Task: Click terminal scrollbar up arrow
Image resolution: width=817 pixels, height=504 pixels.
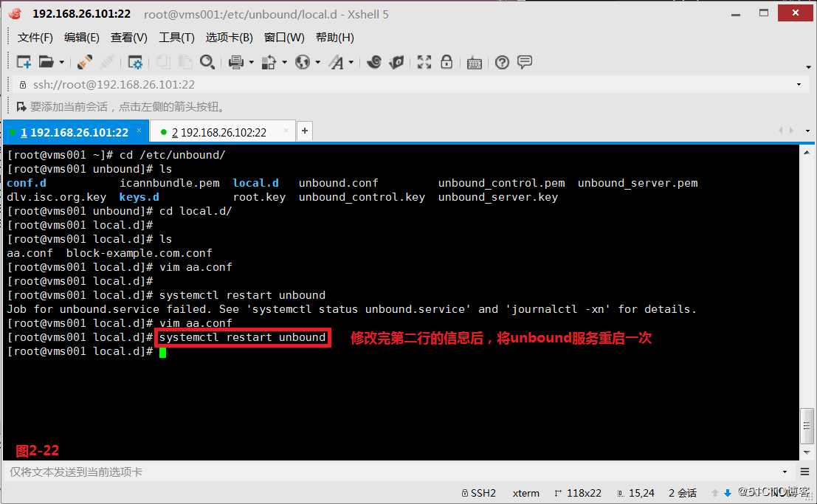Action: (807, 152)
